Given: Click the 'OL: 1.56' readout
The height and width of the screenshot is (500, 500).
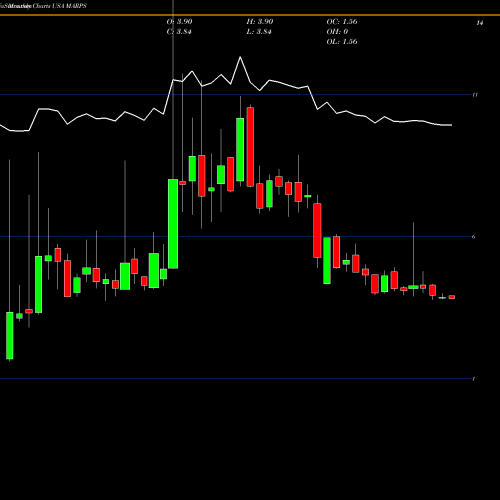Looking at the screenshot, I should [x=342, y=42].
